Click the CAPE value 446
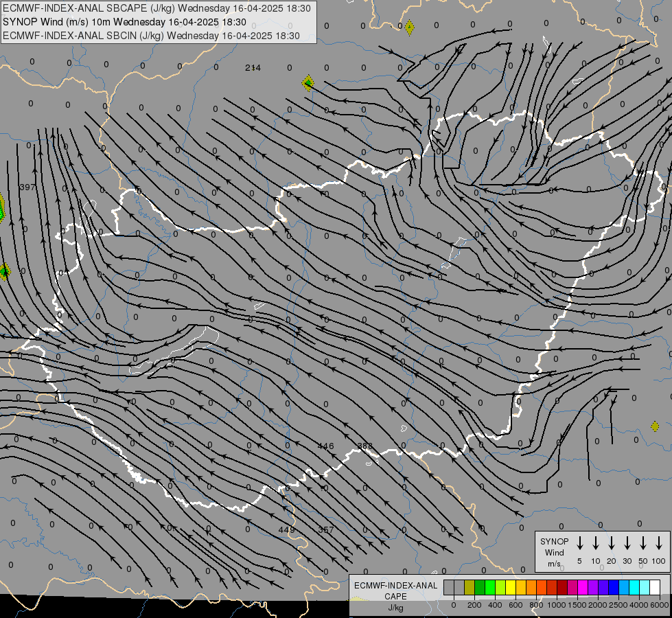The width and height of the screenshot is (672, 618). [325, 446]
